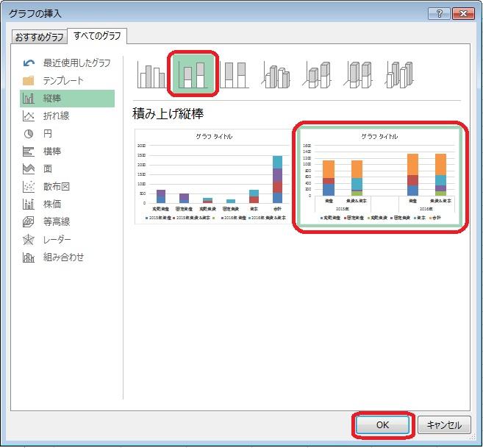Select the right stacked column preview thumbnail
Viewport: 483px width, 448px height.
tap(379, 177)
